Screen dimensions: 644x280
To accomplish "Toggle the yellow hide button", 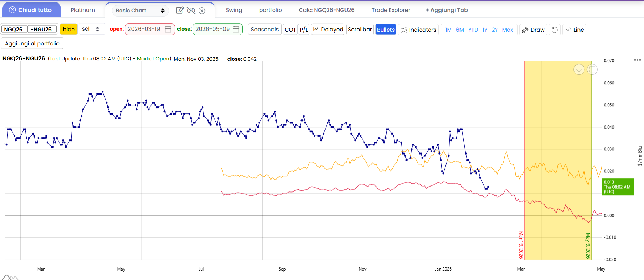I will coord(69,29).
